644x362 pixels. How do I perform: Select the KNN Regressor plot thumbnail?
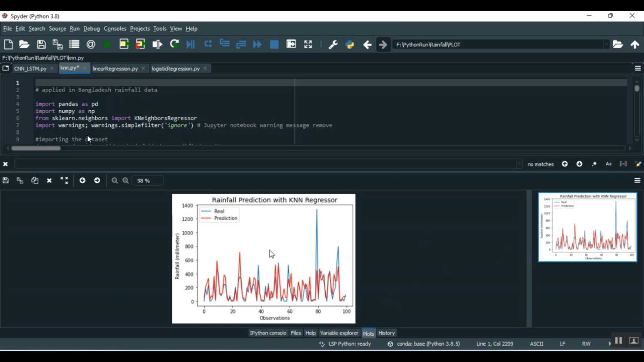click(587, 227)
